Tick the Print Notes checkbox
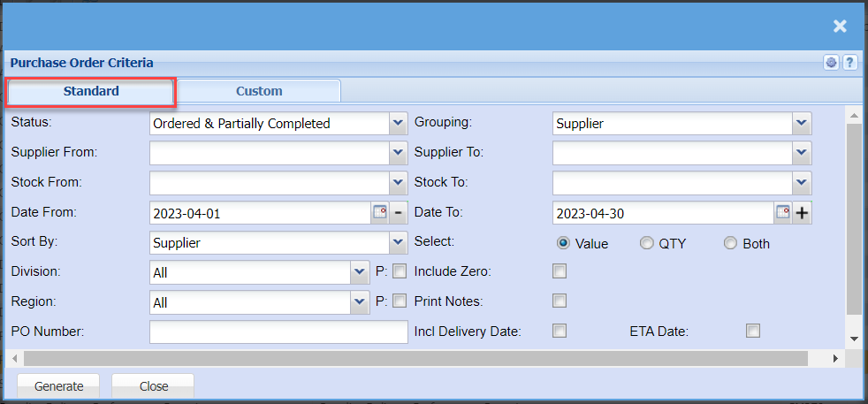868x404 pixels. [560, 301]
